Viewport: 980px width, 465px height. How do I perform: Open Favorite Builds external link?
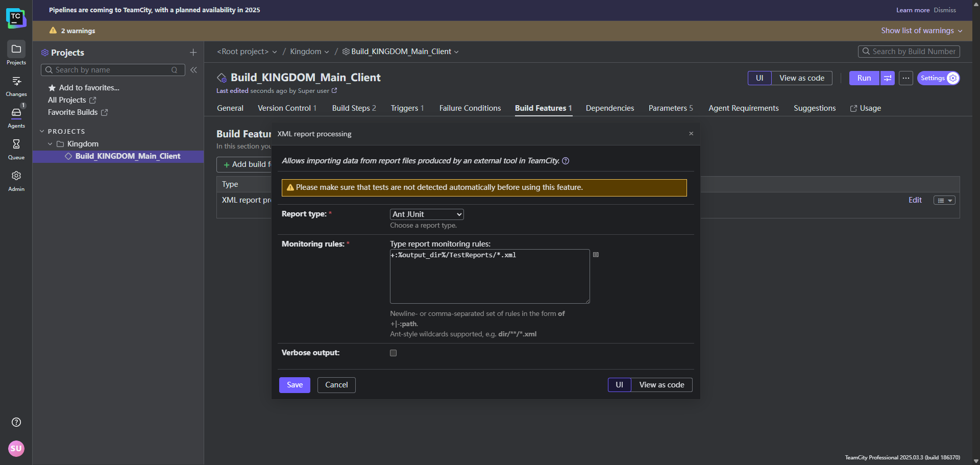[x=78, y=112]
